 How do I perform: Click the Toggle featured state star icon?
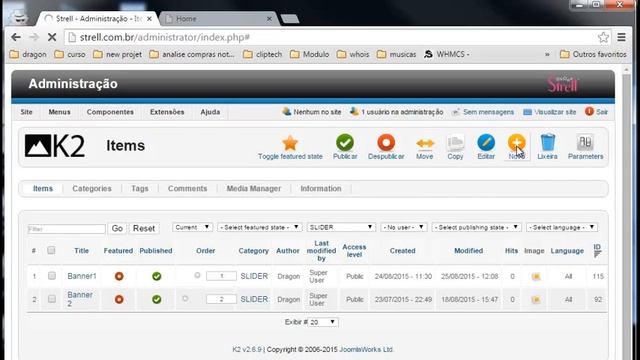(x=290, y=143)
